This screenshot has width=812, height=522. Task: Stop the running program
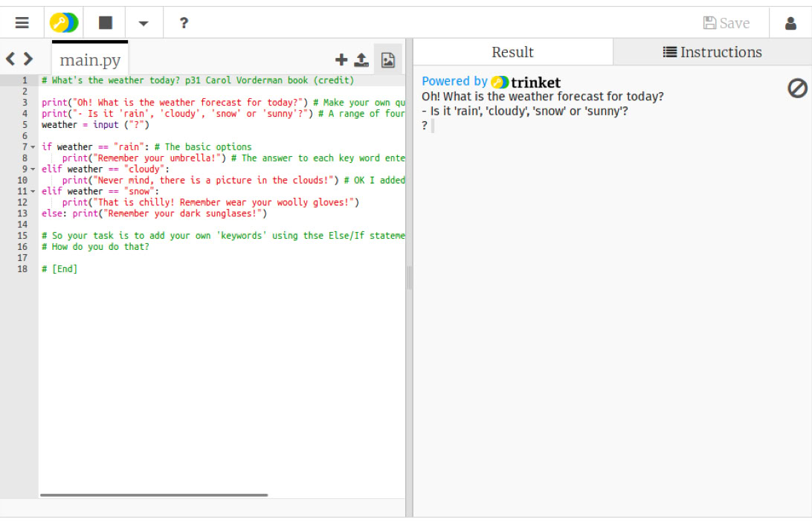pos(106,23)
